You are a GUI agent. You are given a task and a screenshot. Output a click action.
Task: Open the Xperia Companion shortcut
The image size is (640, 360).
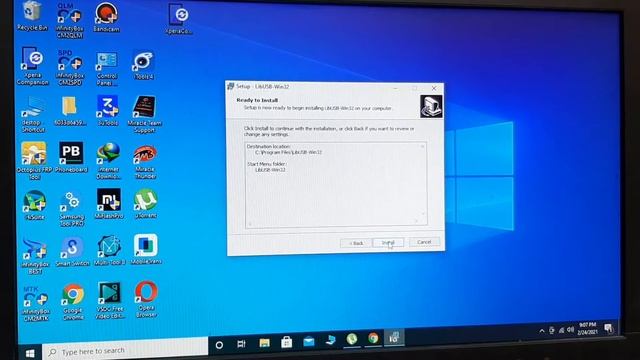coord(33,66)
